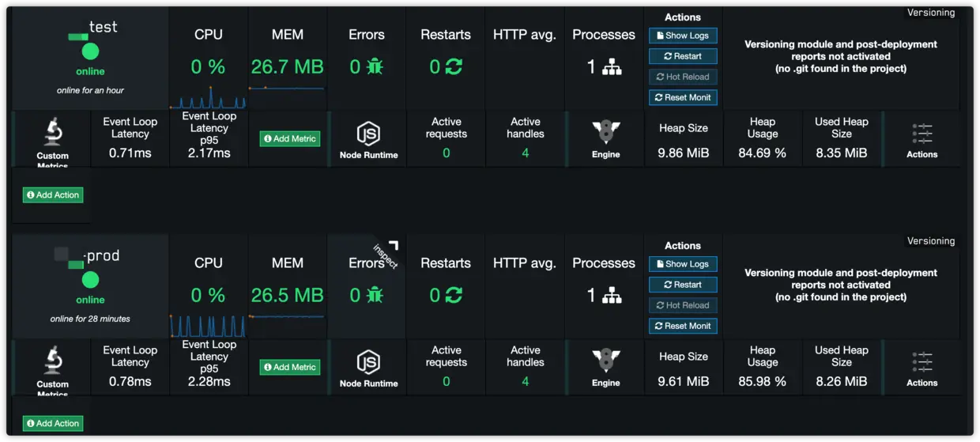The image size is (980, 442).
Task: Reset Monit for the test process
Action: (x=683, y=97)
